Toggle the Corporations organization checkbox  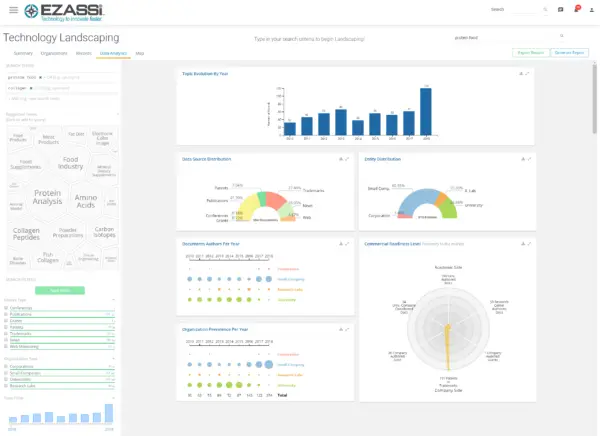[x=6, y=366]
